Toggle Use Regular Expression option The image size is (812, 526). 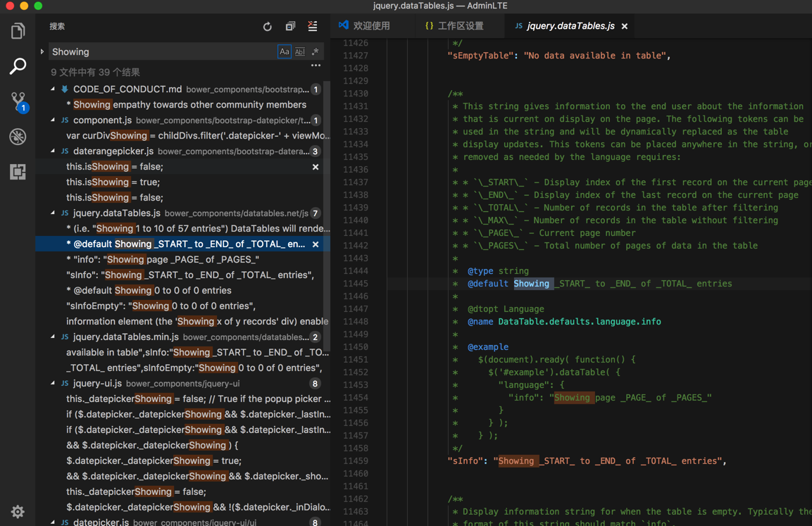click(x=315, y=51)
